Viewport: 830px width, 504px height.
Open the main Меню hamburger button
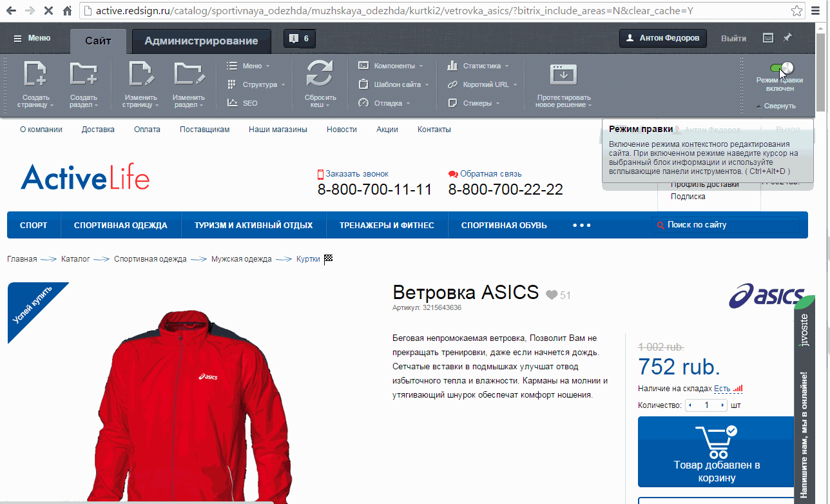coord(32,38)
